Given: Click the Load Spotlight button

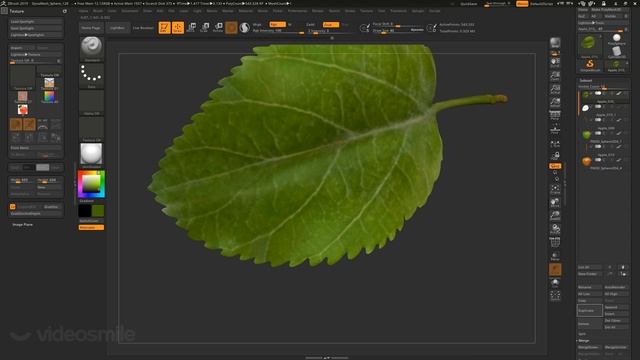Looking at the screenshot, I should [36, 22].
